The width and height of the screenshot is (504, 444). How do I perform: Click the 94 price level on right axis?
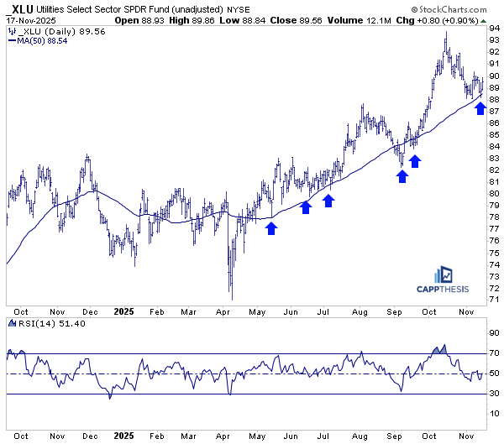(493, 29)
